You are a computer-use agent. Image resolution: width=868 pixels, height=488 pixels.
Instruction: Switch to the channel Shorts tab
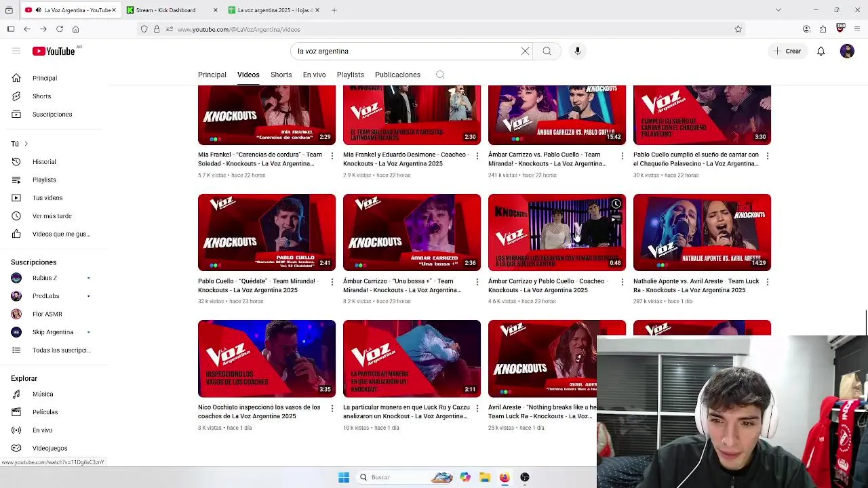point(281,75)
